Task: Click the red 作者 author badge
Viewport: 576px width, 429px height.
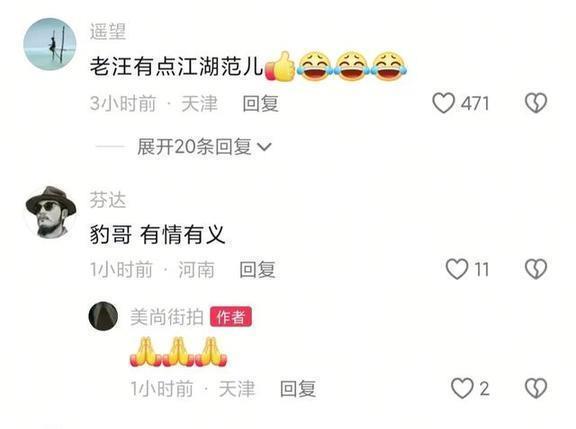Action: pyautogui.click(x=231, y=317)
